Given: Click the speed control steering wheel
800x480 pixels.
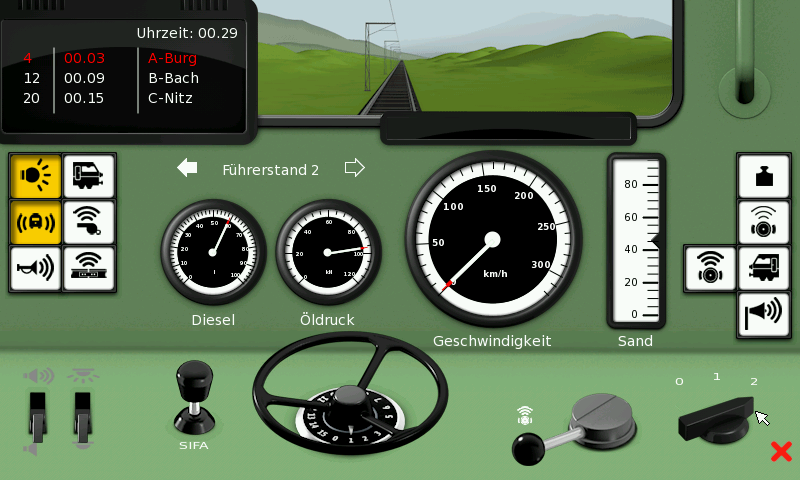Looking at the screenshot, I should point(350,394).
